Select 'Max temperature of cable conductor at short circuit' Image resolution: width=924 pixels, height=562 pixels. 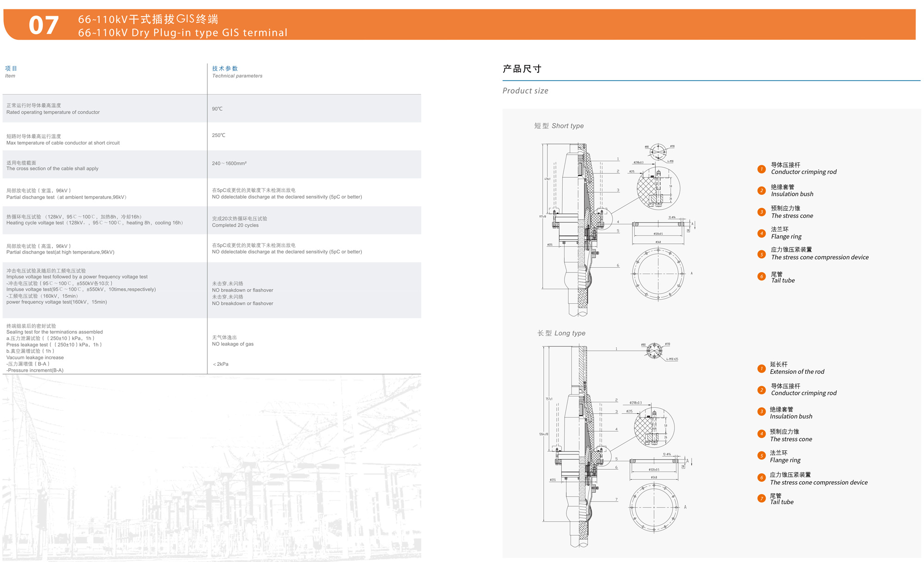coord(63,143)
